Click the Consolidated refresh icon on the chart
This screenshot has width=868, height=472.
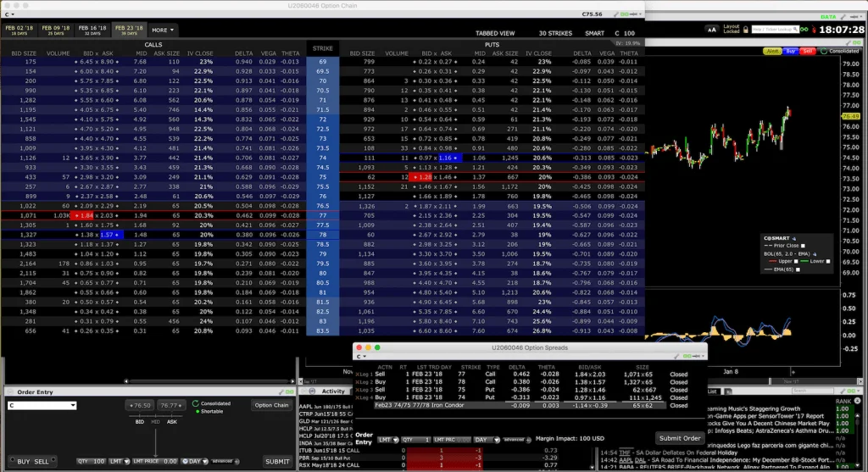click(824, 52)
